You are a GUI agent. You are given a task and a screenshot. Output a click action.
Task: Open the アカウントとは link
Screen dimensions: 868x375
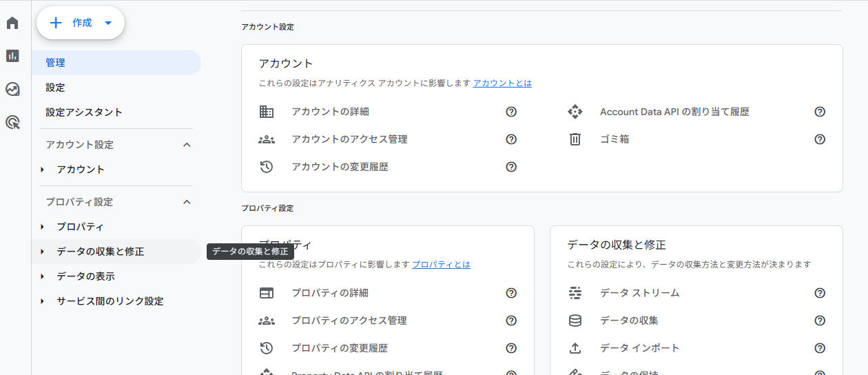pyautogui.click(x=502, y=83)
